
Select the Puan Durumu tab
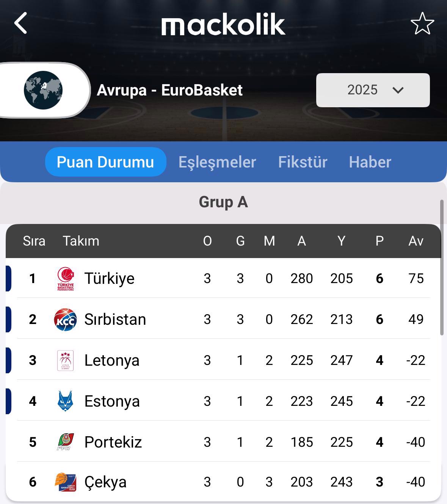[x=105, y=162]
